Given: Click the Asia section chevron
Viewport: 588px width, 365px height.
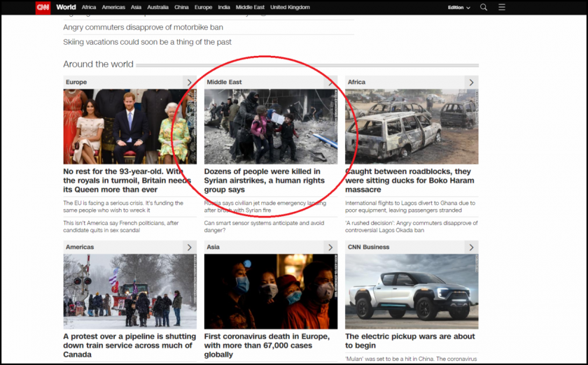Looking at the screenshot, I should click(x=330, y=248).
